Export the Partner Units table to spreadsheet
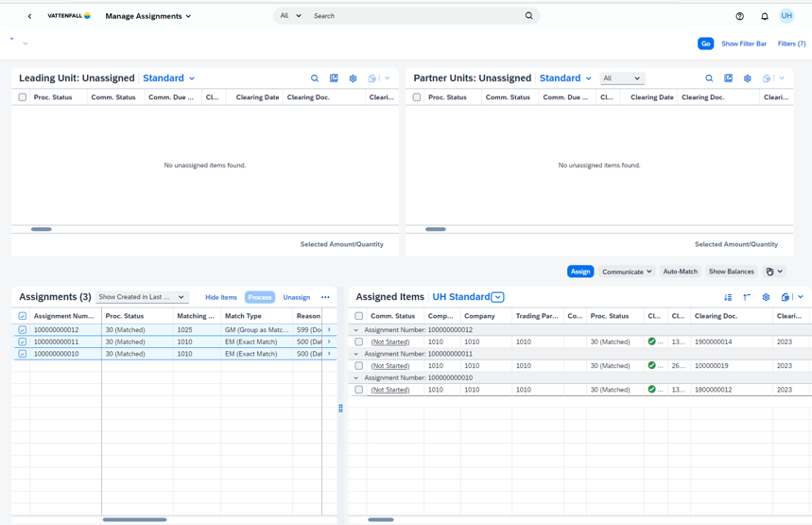This screenshot has width=812, height=525. pyautogui.click(x=767, y=79)
